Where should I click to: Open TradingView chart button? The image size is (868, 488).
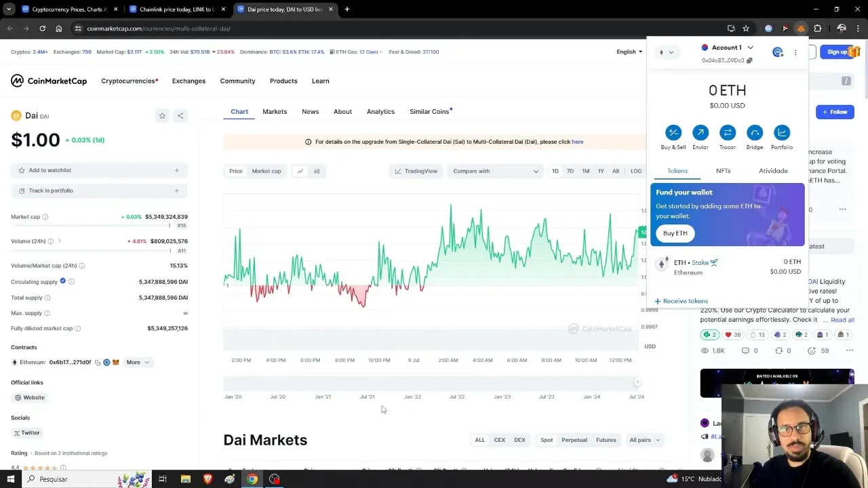point(416,171)
